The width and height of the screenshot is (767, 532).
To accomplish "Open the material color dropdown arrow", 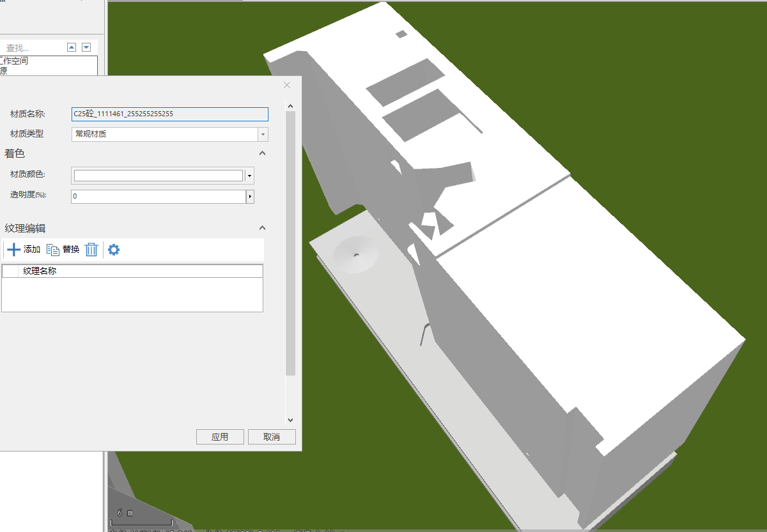I will [249, 176].
